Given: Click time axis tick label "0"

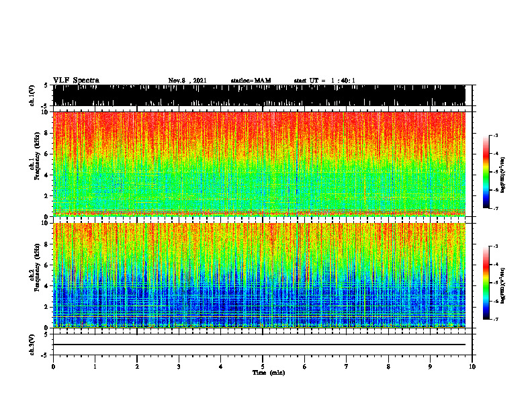Looking at the screenshot, I should 53,367.
